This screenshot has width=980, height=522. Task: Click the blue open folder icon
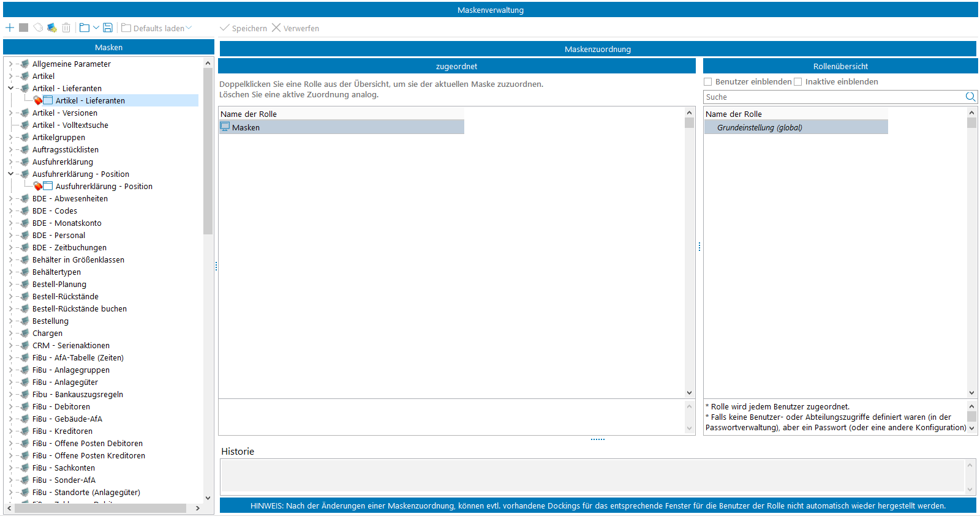pos(85,28)
